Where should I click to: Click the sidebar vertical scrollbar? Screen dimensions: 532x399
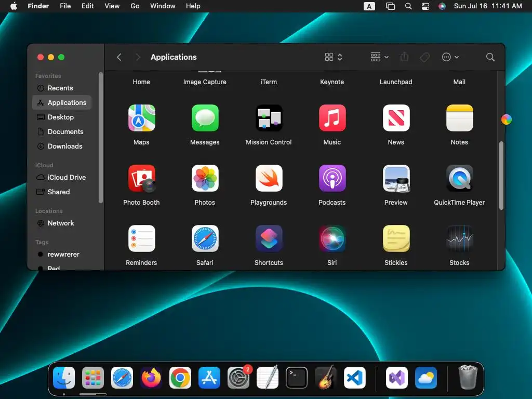100,138
